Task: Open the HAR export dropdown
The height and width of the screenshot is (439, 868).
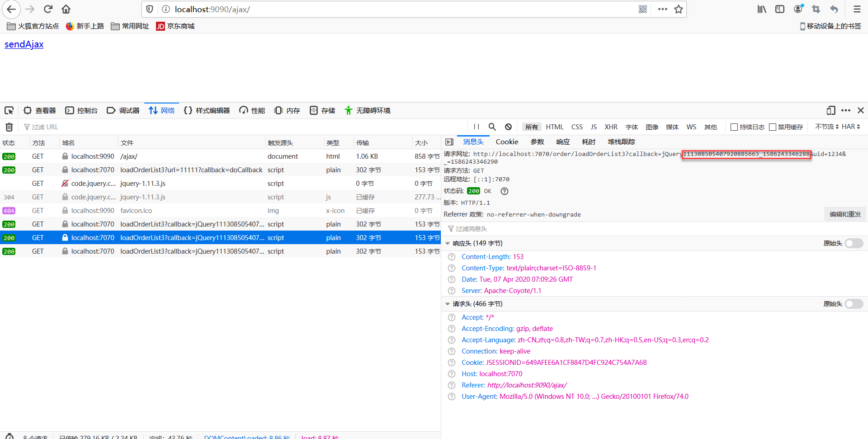Action: tap(851, 127)
